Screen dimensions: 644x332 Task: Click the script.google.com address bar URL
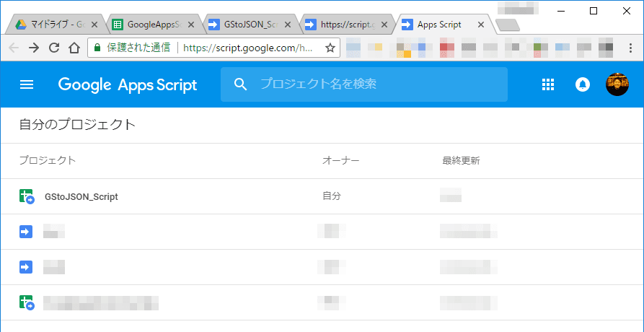(x=248, y=48)
